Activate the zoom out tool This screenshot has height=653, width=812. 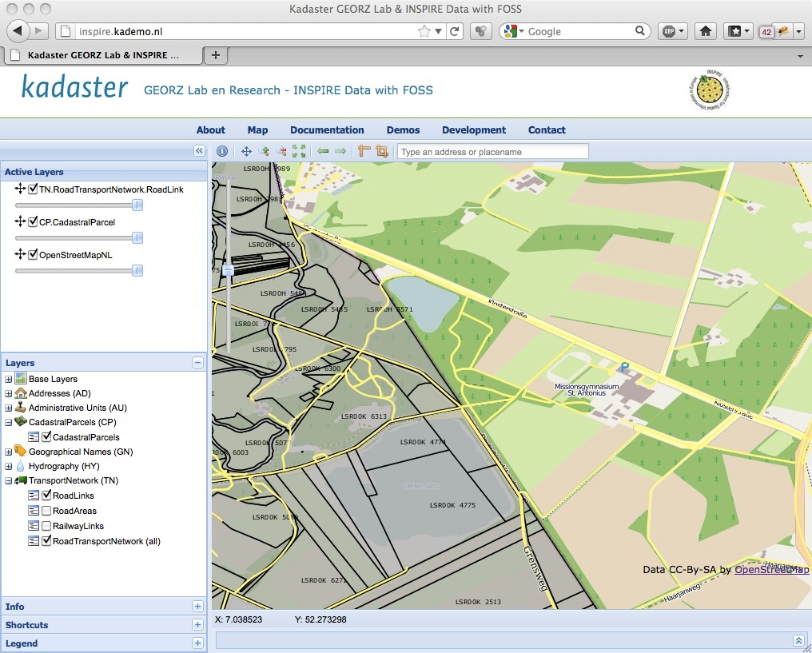(281, 151)
